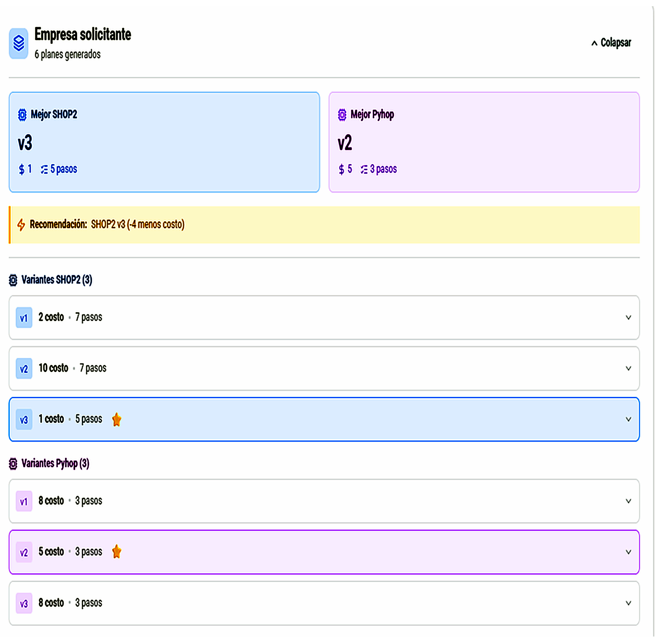
Task: Click the chip icon beside Variantes Pyhop
Action: coord(13,464)
